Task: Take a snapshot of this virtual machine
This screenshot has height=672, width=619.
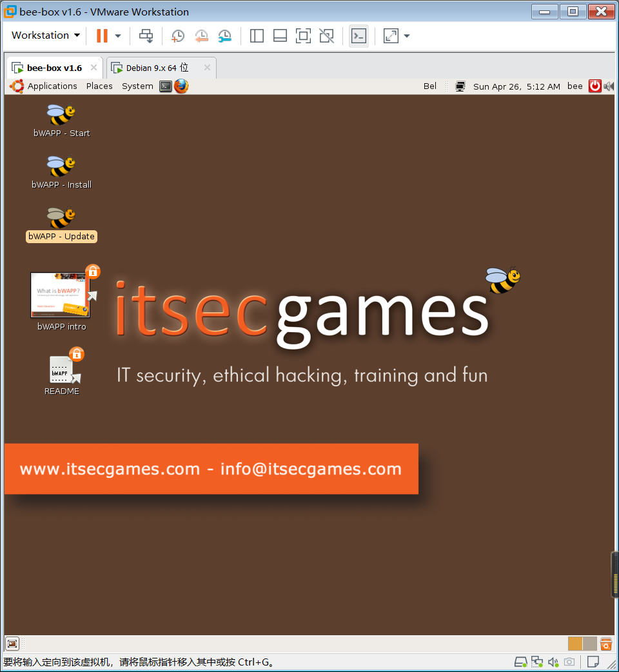Action: point(178,36)
